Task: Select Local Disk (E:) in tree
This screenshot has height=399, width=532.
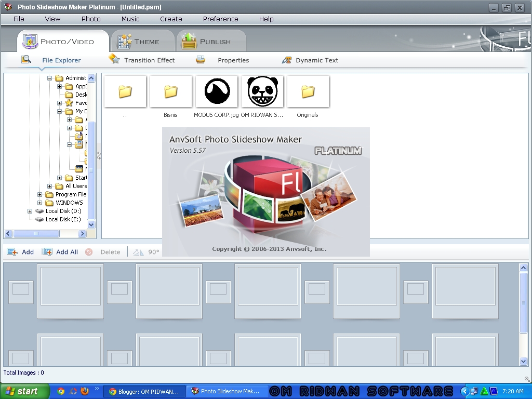Action: 63,219
